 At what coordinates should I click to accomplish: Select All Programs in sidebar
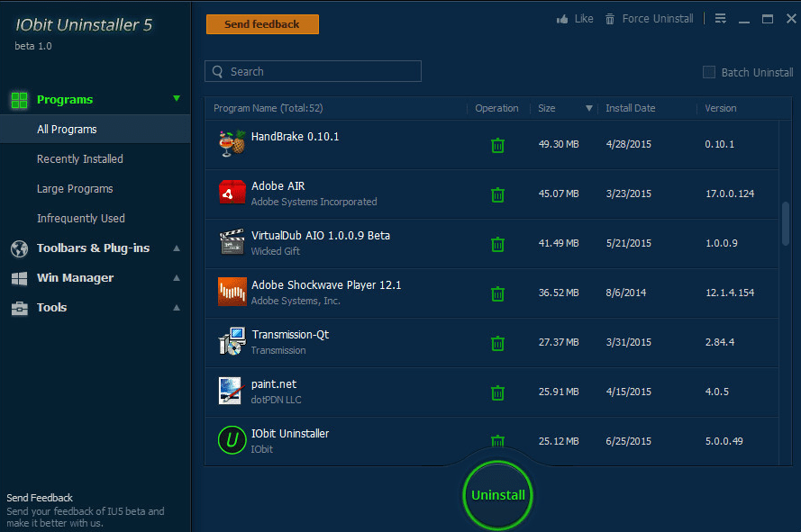click(95, 129)
